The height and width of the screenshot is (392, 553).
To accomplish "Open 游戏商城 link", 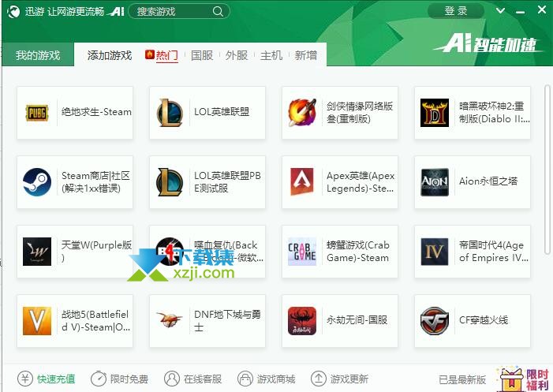I will tap(276, 379).
